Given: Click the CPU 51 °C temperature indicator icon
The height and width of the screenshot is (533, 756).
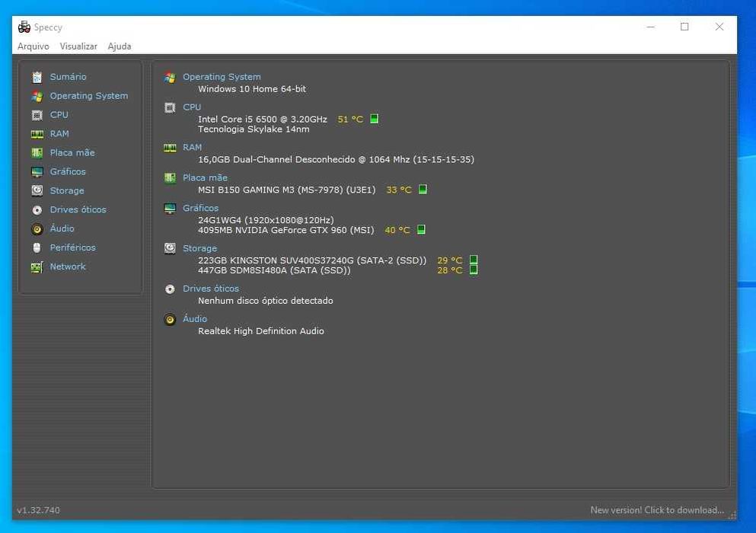Looking at the screenshot, I should click(374, 119).
